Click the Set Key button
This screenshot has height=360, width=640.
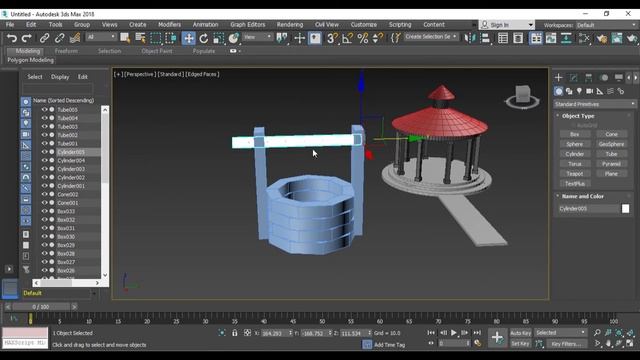tap(520, 344)
